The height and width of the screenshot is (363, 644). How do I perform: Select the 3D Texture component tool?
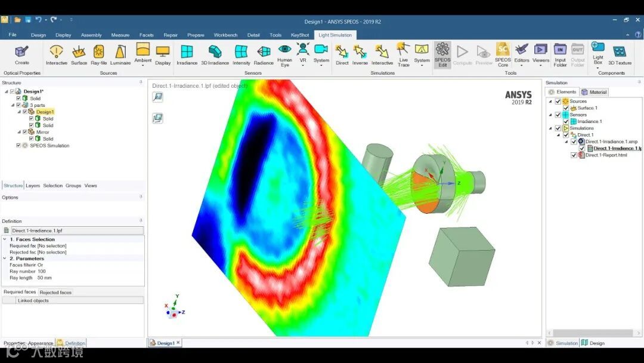pos(620,55)
